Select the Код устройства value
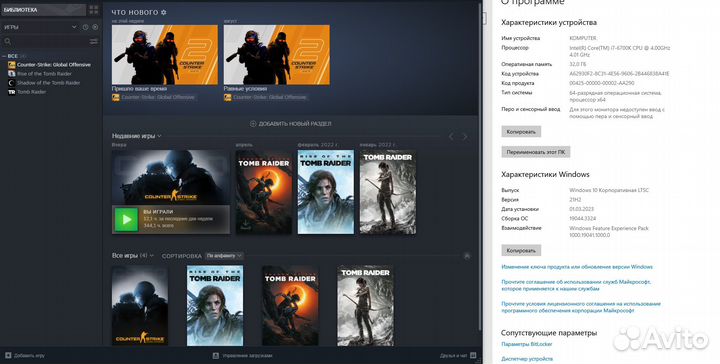Screen dimensions: 720x364 coord(619,74)
